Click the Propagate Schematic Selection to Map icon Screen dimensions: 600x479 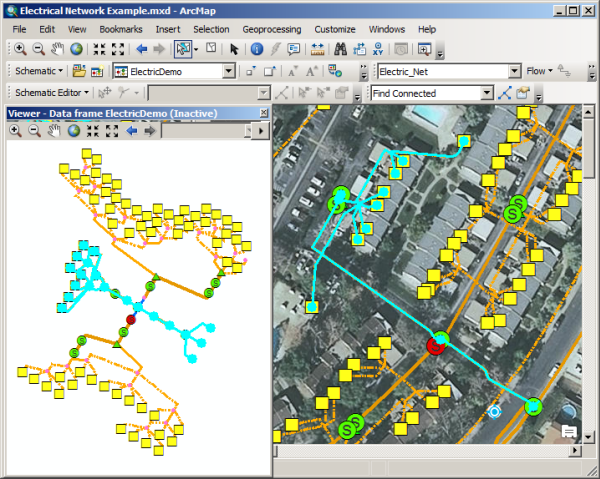(335, 71)
